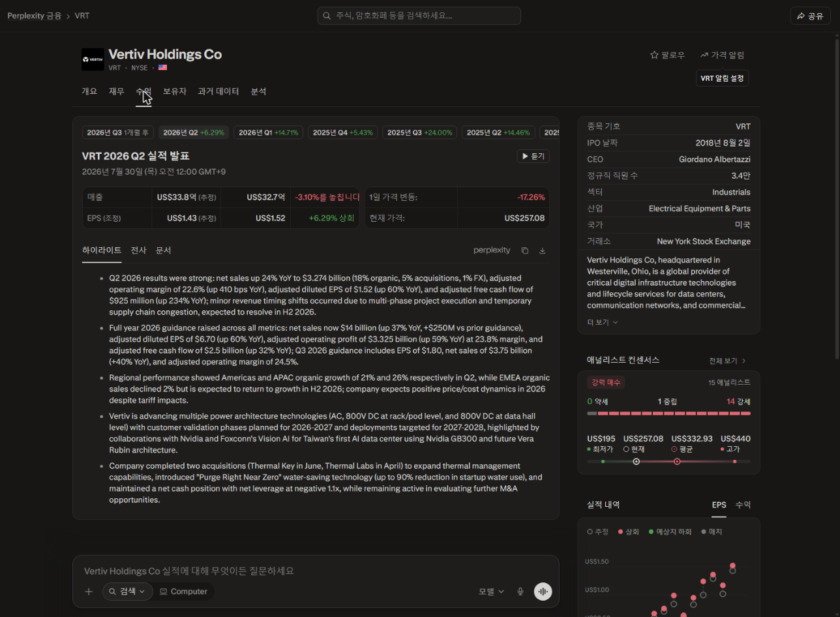Click the New York Stock Exchange value

click(x=704, y=241)
